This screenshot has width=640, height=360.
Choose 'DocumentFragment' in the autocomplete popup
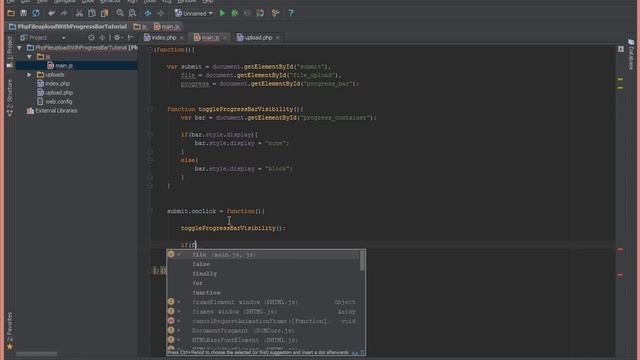[x=263, y=331]
